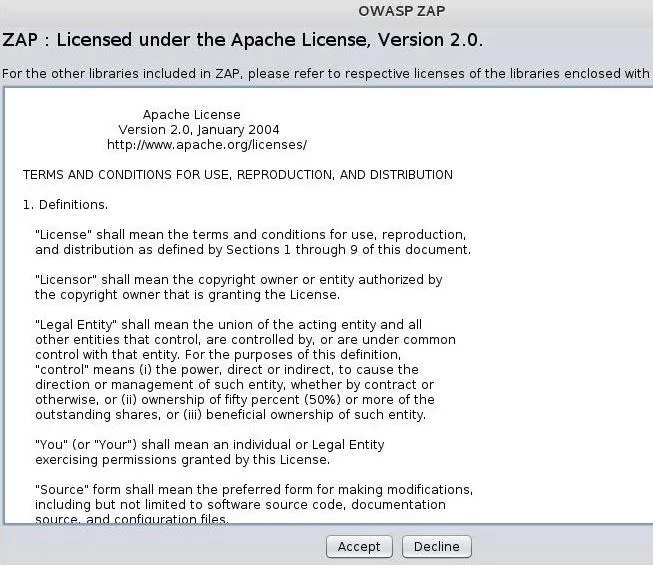Screen dimensions: 653x565
Task: Click the '"control" means (i) the power' line
Action: click(x=227, y=369)
